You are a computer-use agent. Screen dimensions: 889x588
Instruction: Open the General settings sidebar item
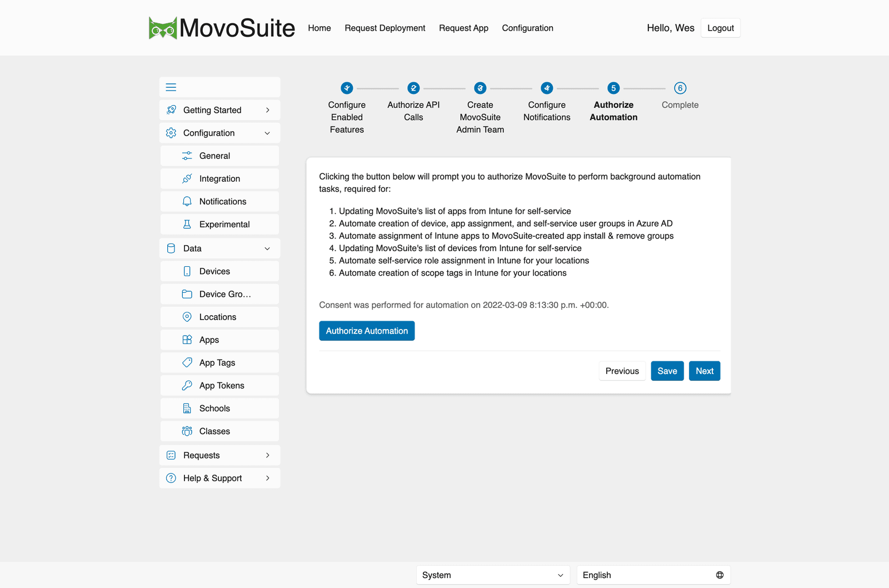(x=219, y=156)
